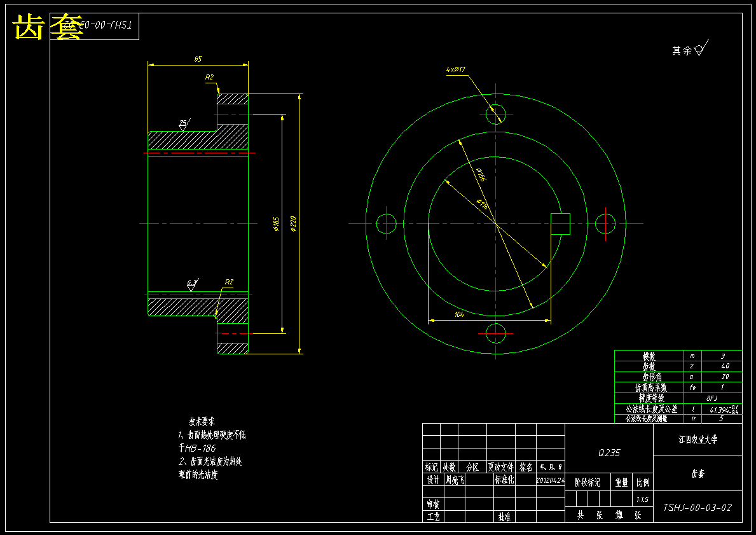Click the "25" surface roughness value

click(182, 123)
